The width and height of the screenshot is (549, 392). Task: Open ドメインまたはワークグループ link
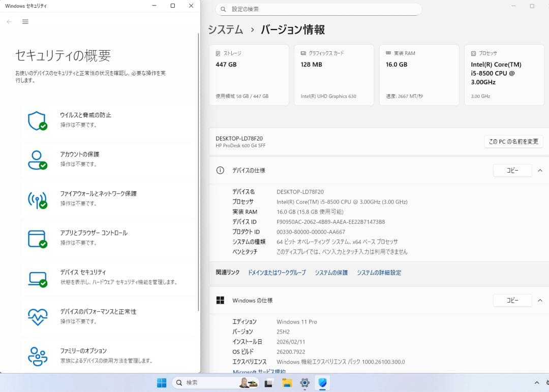coord(277,272)
